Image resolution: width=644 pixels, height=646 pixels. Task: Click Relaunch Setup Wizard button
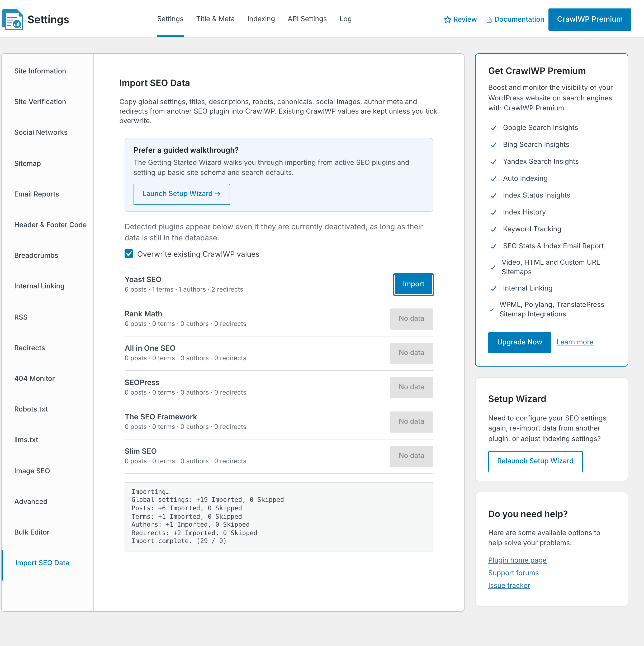[x=535, y=461]
